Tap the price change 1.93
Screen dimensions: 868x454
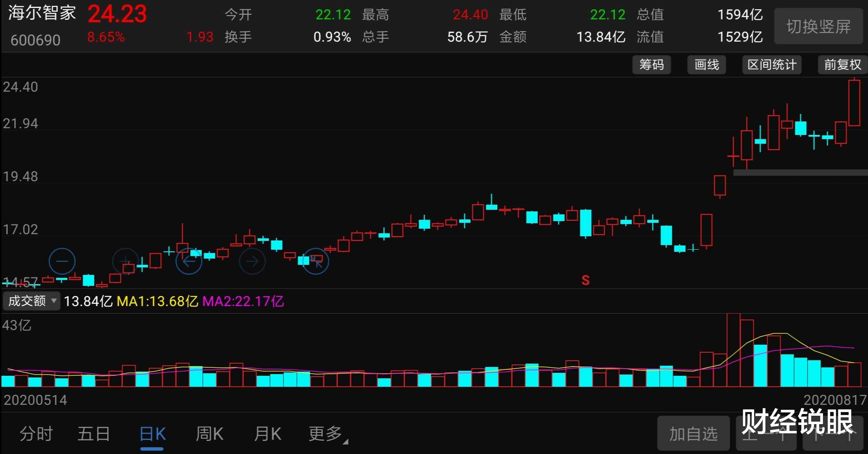200,37
